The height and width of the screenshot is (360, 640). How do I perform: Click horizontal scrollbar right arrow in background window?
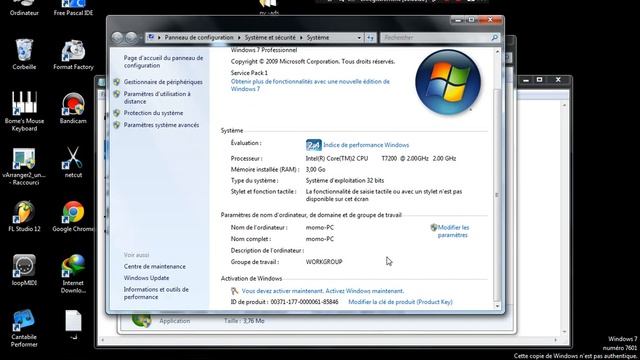(555, 340)
